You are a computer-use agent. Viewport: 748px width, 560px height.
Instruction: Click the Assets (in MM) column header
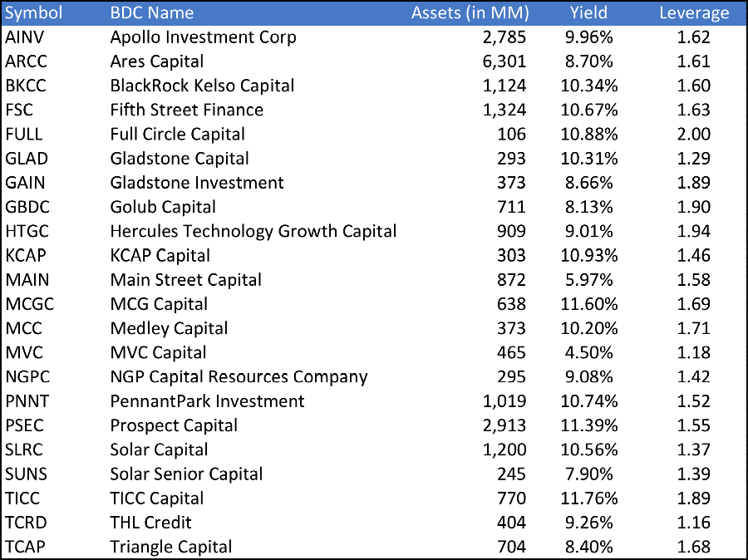[470, 12]
